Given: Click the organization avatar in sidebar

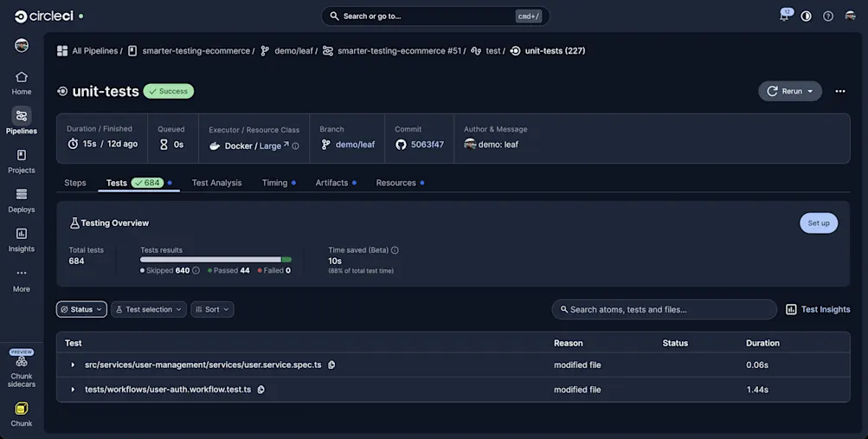Looking at the screenshot, I should pyautogui.click(x=22, y=45).
